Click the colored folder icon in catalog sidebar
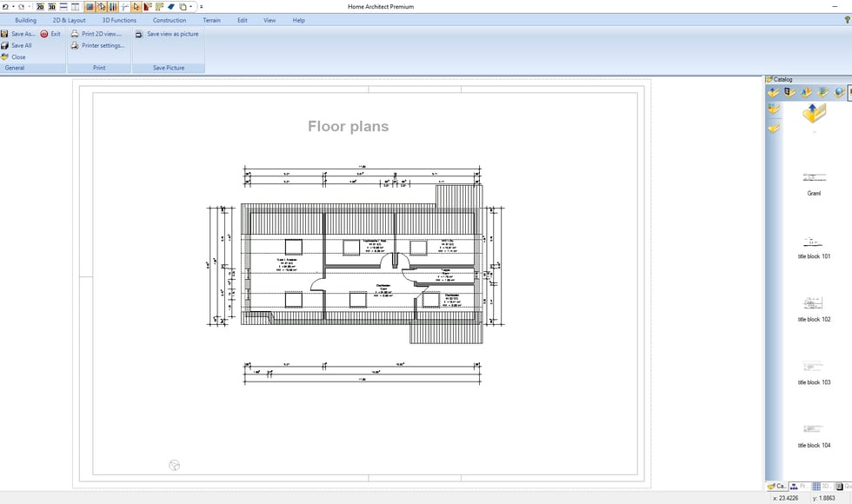The height and width of the screenshot is (504, 852). pos(774,109)
